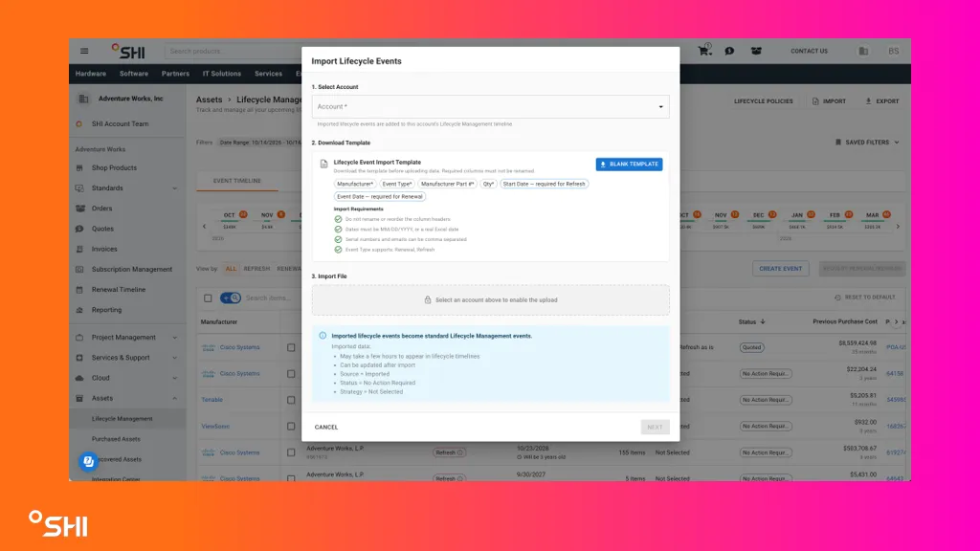Check the ViewSonic row checkbox
Screen dimensions: 980x551
[291, 426]
